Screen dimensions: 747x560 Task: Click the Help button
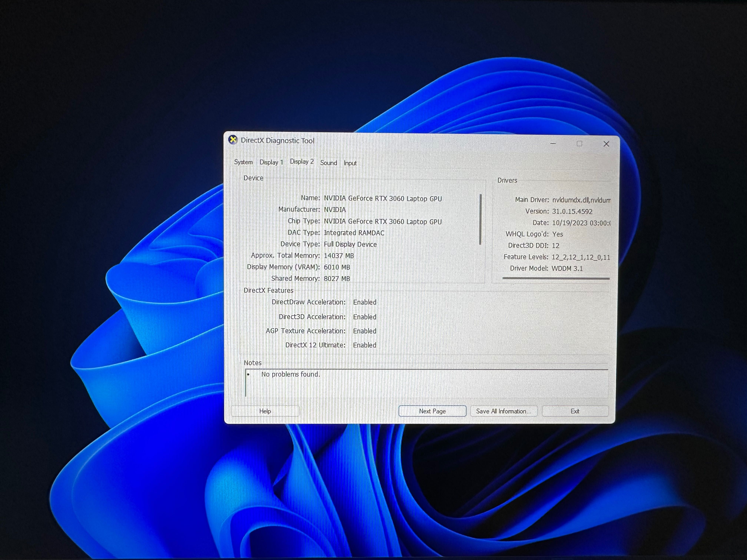click(x=265, y=411)
